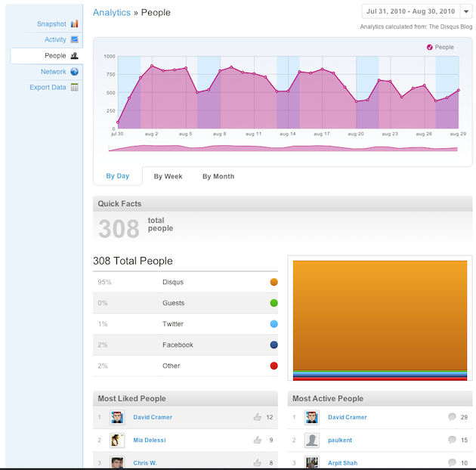Open the Activity section

[x=55, y=39]
